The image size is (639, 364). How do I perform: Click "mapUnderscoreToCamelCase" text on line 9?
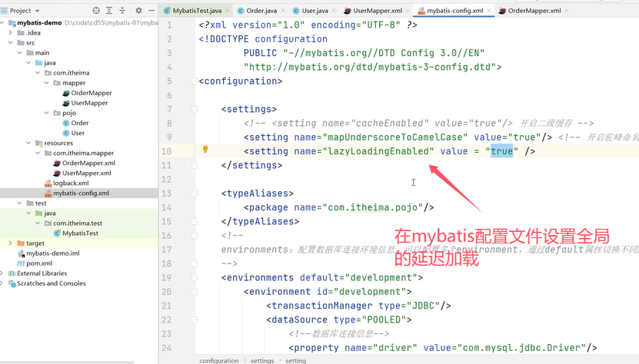click(395, 137)
